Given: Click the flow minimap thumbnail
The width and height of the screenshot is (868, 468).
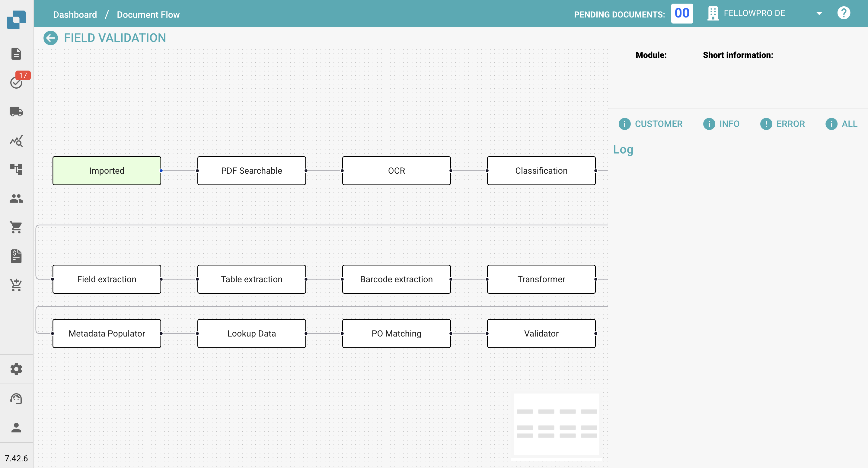Looking at the screenshot, I should (556, 424).
